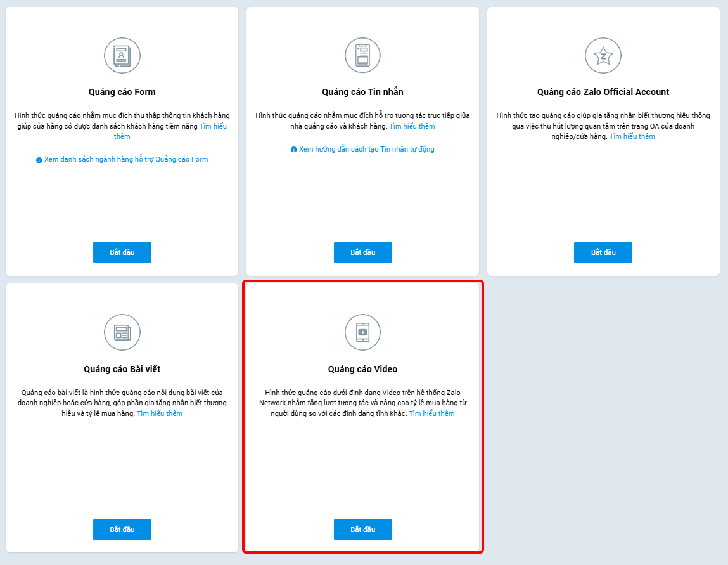Open Tìm hiểu thêm link in Video card
The image size is (728, 565).
click(x=431, y=413)
